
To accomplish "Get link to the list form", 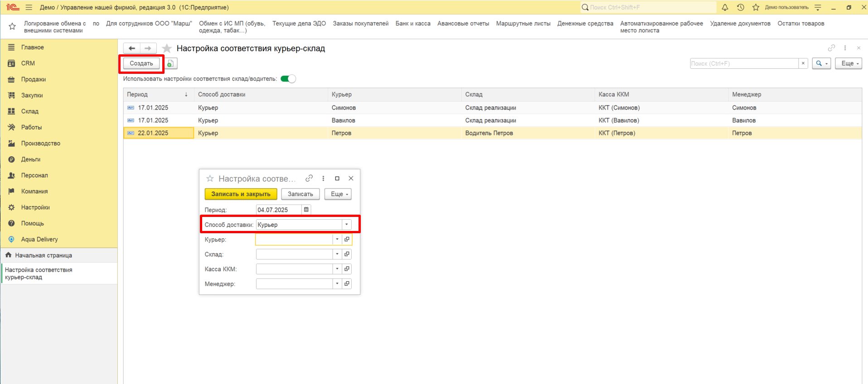I will pyautogui.click(x=831, y=48).
